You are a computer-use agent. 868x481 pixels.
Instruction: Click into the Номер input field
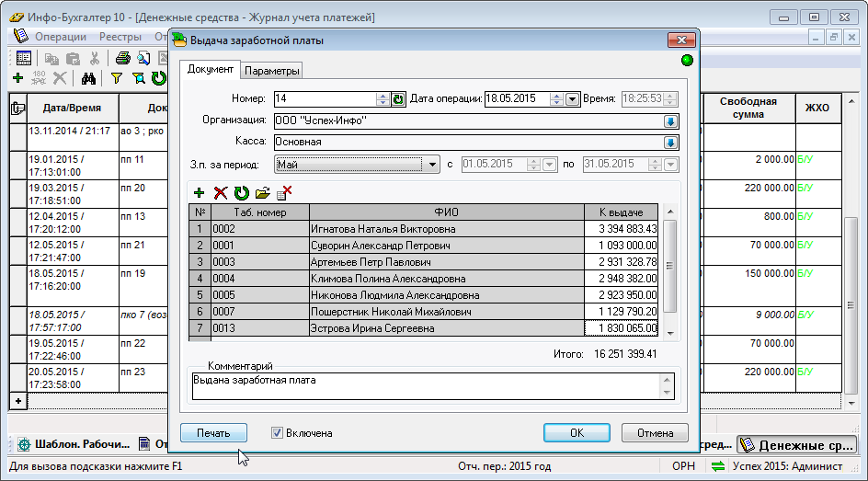tap(325, 99)
